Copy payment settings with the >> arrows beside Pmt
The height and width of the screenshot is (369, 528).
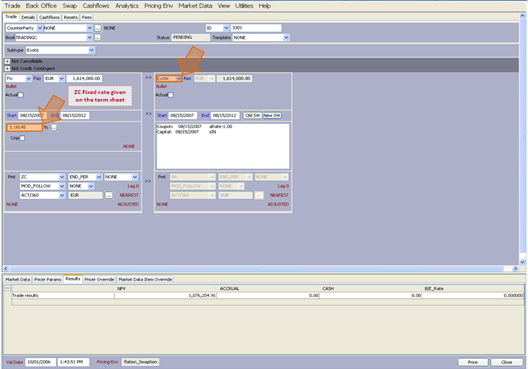(x=148, y=181)
